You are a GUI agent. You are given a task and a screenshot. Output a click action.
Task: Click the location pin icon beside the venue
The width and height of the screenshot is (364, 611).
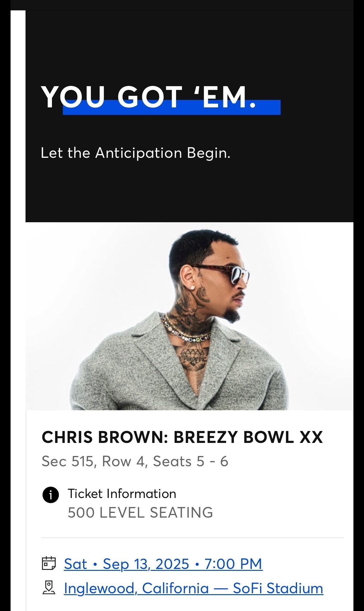point(49,587)
